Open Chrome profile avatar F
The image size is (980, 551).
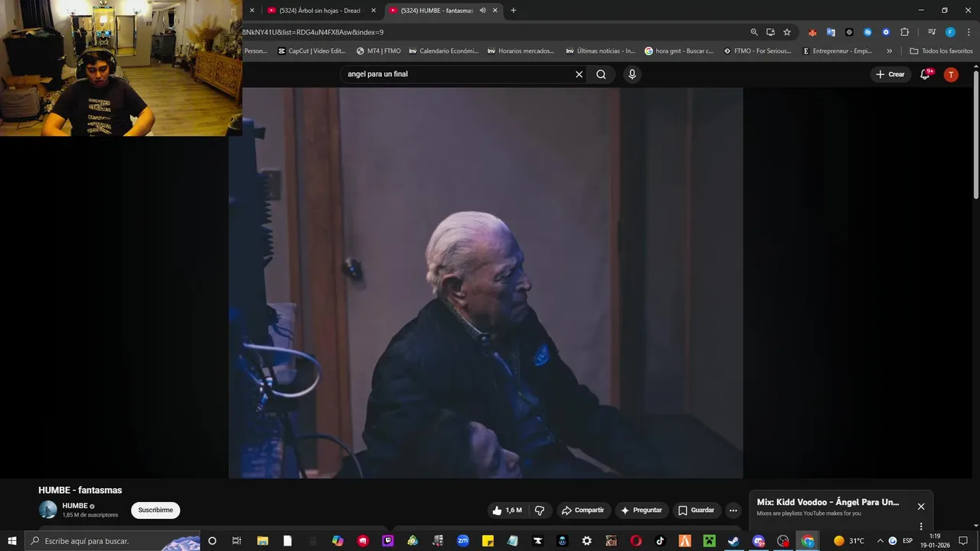click(950, 32)
